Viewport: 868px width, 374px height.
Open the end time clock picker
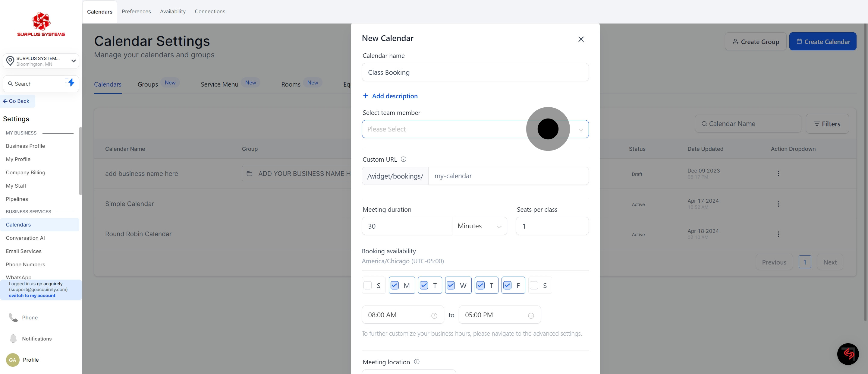point(531,315)
